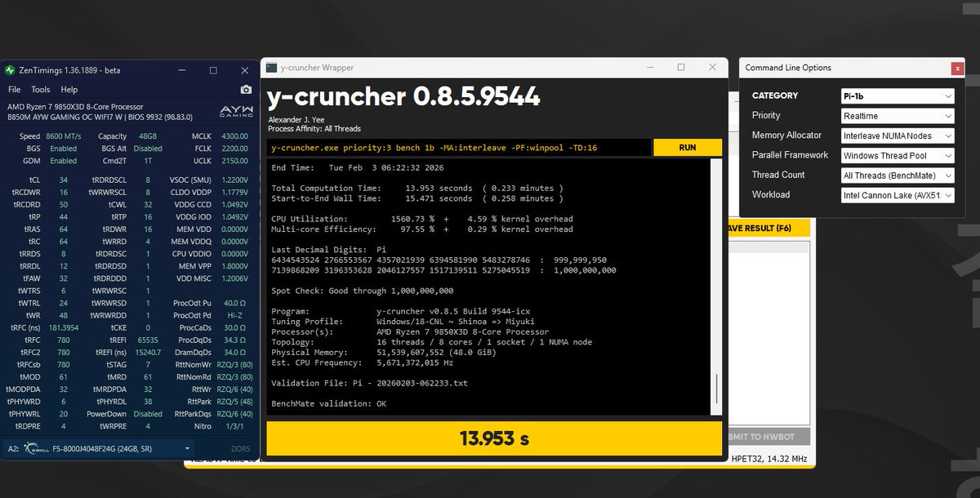This screenshot has height=498, width=980.
Task: Click the tCL value 34
Action: pos(64,180)
